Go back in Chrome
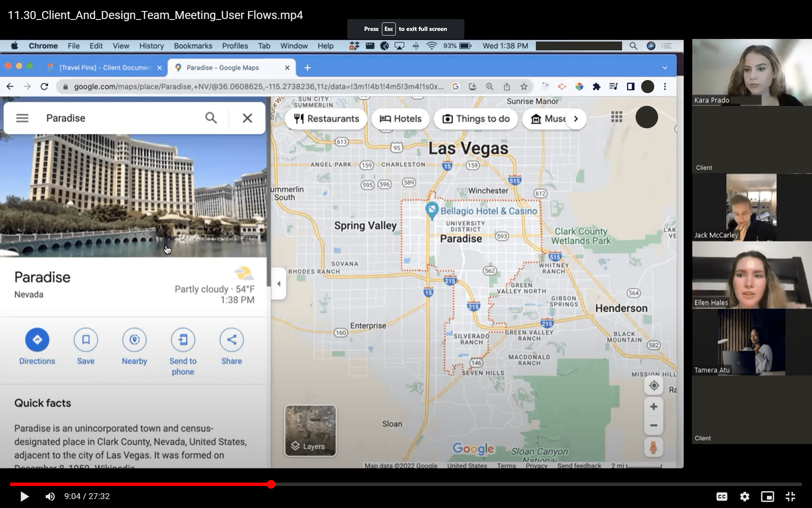Viewport: 812px width, 508px height. tap(10, 87)
